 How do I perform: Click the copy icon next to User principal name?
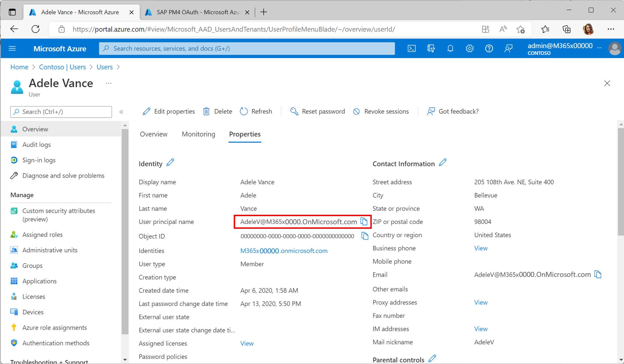coord(364,221)
